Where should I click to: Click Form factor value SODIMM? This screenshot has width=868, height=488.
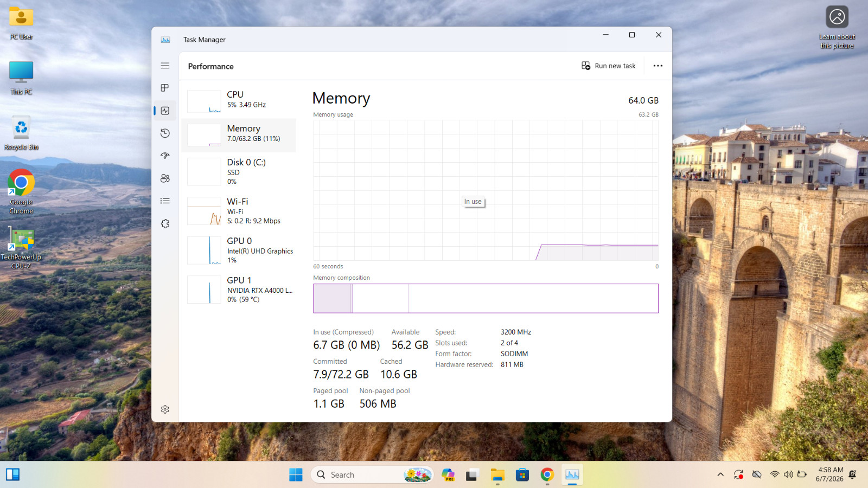pos(514,354)
